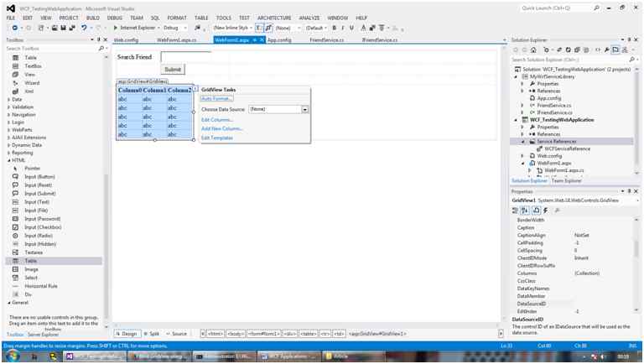
Task: Select Input (Checkbox) in HTML toolbox
Action: tap(43, 227)
